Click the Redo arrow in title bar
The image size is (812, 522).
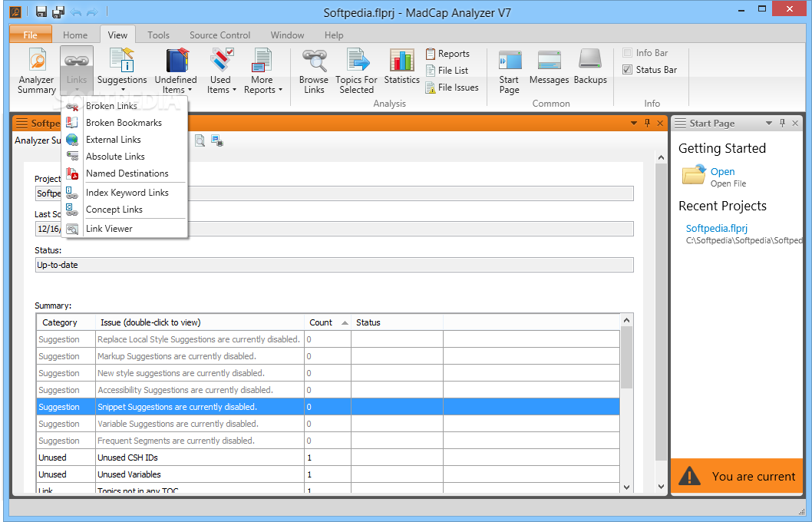[91, 12]
